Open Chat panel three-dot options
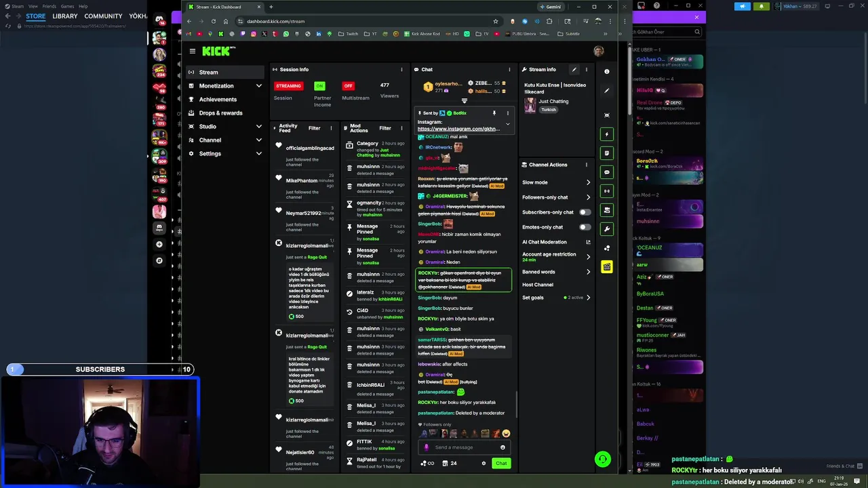Image resolution: width=868 pixels, height=488 pixels. coord(509,69)
